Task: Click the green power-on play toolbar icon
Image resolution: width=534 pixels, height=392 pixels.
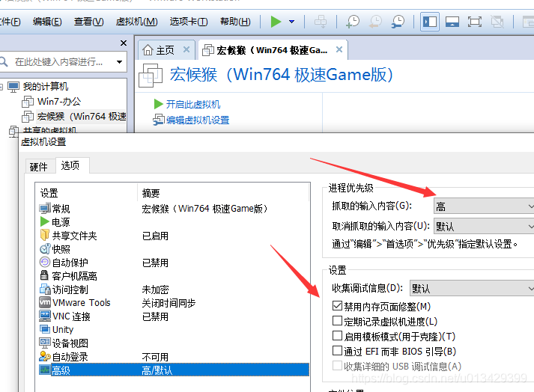Action: tap(276, 22)
